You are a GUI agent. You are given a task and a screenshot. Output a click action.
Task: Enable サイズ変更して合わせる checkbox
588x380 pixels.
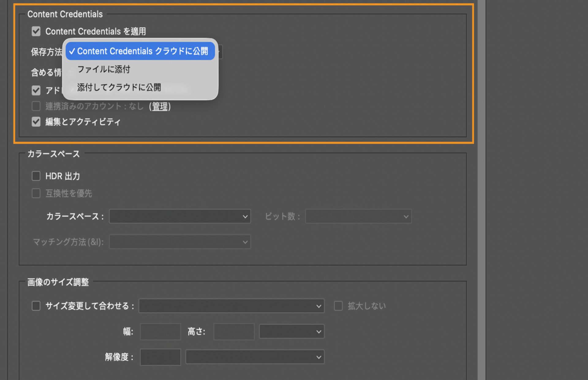click(36, 306)
